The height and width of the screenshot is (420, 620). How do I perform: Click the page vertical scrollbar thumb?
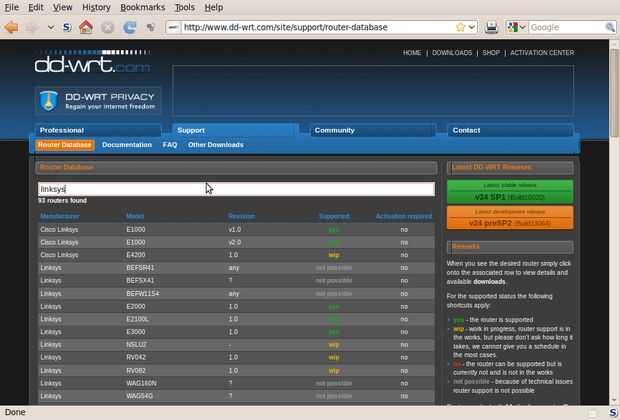click(614, 93)
